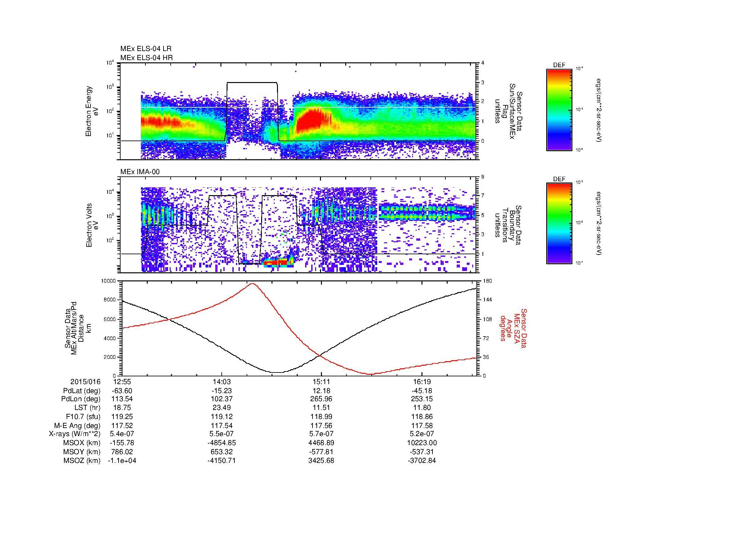Screen dimensions: 756x534
Task: Click the PdLon value '113.54'
Action: tap(122, 399)
